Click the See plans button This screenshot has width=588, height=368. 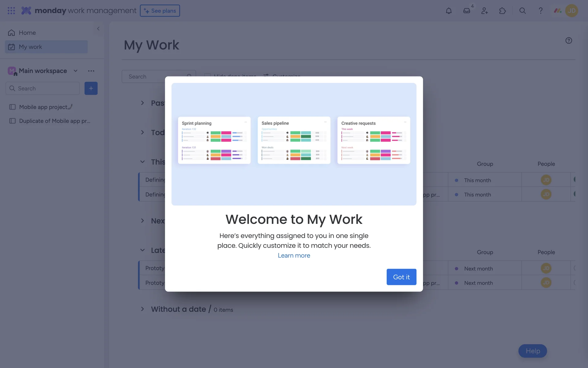[160, 11]
